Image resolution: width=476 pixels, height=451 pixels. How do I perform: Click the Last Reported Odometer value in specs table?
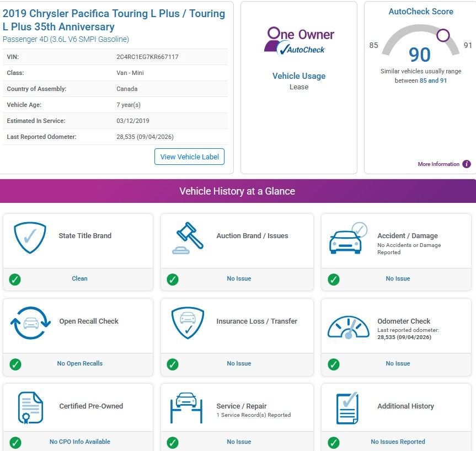pyautogui.click(x=145, y=137)
